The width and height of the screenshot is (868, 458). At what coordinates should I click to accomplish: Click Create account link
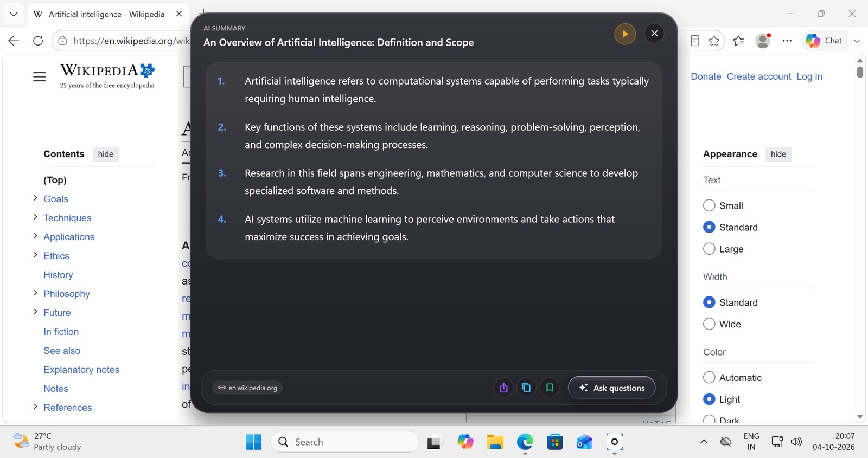tap(759, 76)
